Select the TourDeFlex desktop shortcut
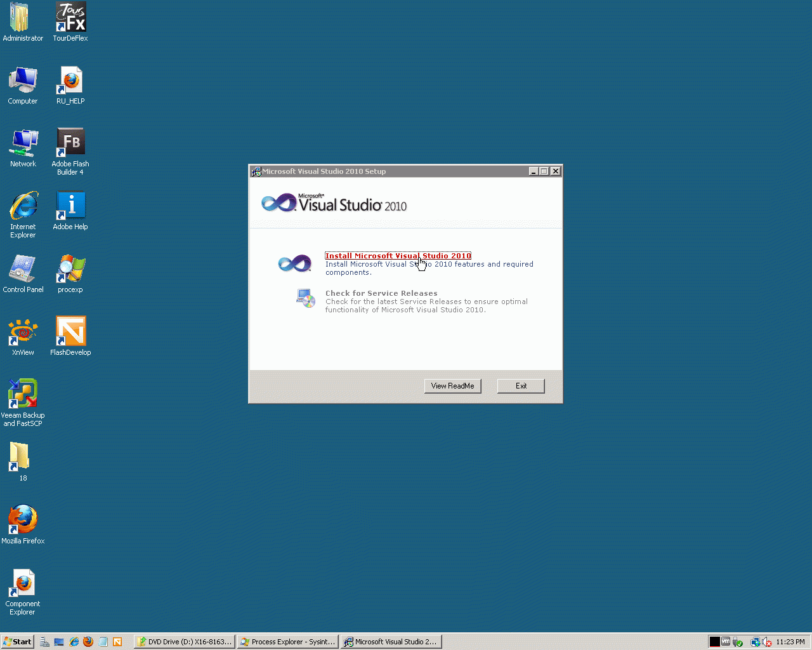This screenshot has height=650, width=812. (x=70, y=22)
